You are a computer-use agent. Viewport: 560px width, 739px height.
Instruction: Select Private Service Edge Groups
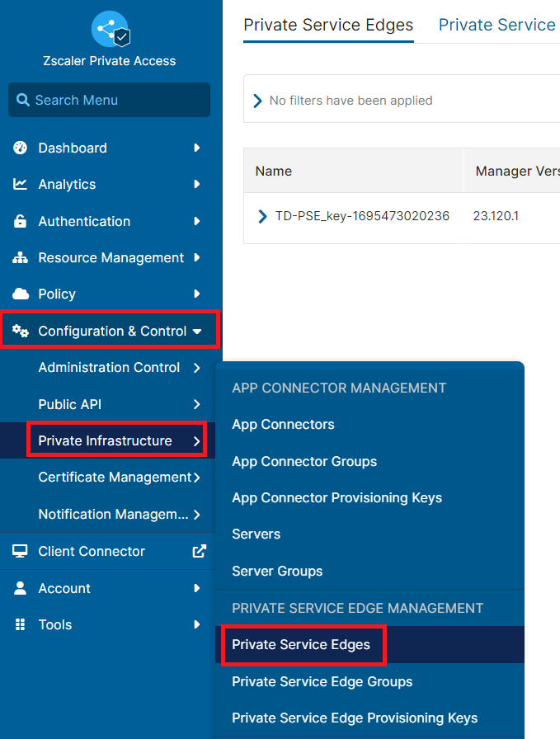322,681
